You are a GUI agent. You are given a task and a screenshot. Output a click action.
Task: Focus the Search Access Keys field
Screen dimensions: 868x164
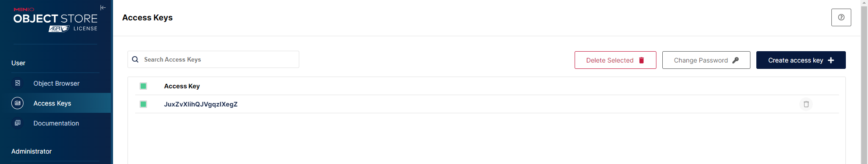[213, 59]
